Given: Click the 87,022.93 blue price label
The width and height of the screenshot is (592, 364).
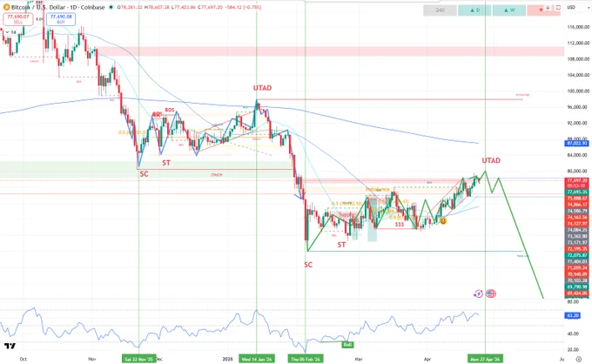Looking at the screenshot, I should [577, 144].
